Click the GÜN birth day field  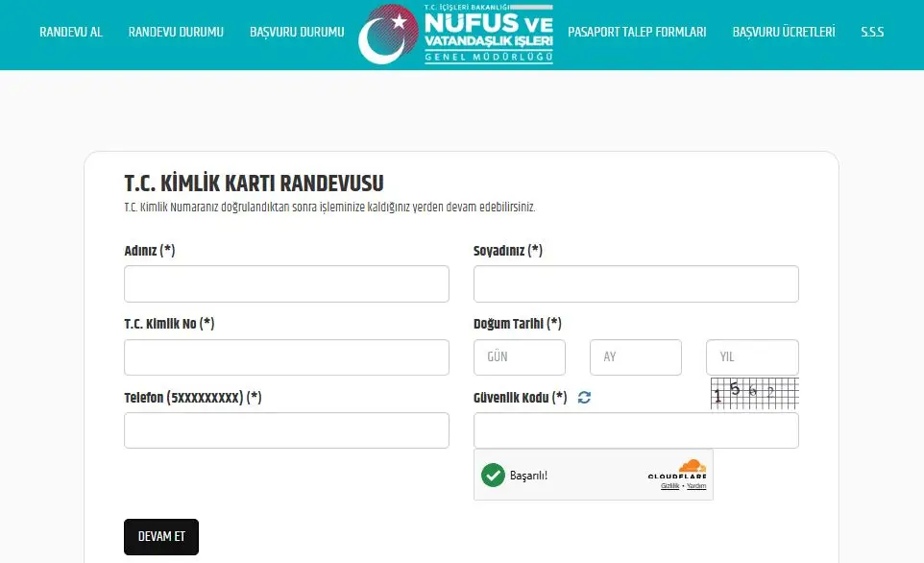coord(520,357)
